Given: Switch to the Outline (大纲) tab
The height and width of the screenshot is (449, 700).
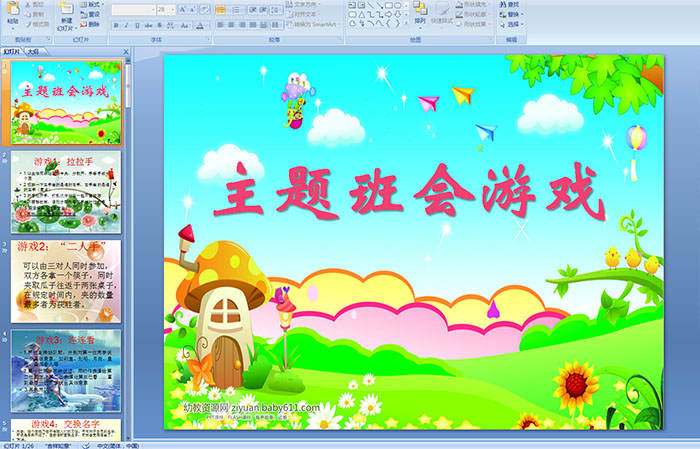Looking at the screenshot, I should pos(33,50).
